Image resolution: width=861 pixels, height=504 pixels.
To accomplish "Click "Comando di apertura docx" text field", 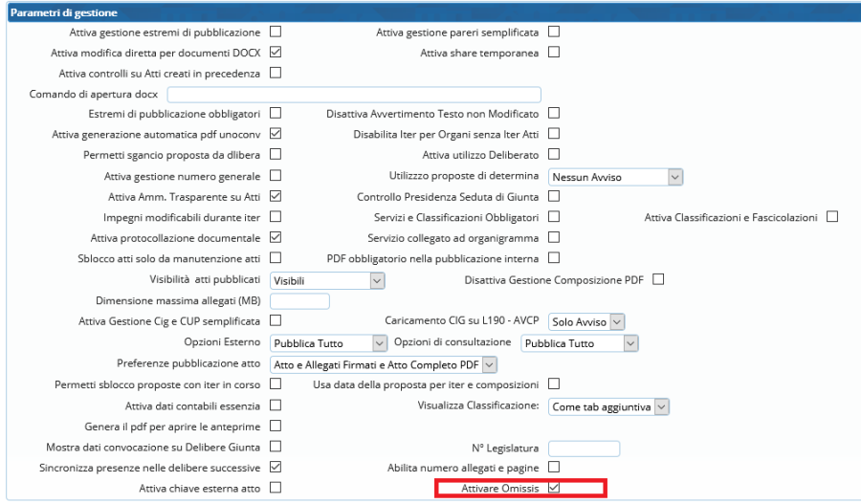I will click(354, 94).
